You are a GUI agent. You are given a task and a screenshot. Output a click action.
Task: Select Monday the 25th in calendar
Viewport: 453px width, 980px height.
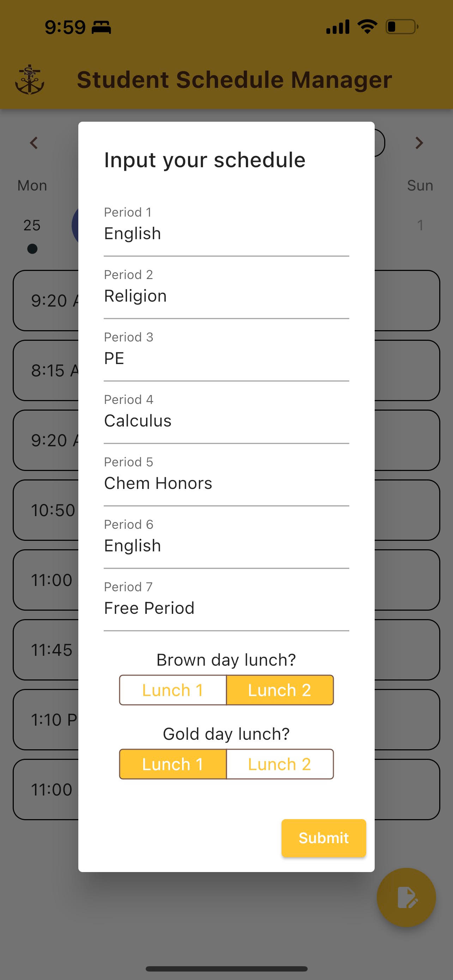(32, 225)
